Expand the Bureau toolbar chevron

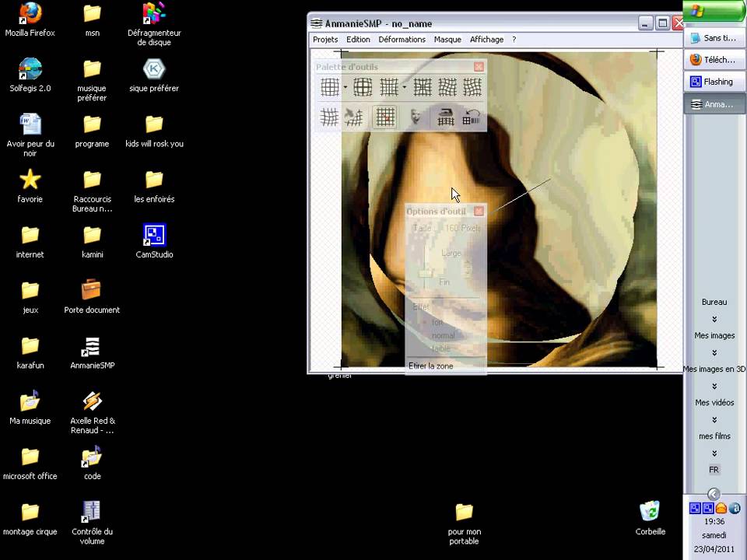[x=714, y=319]
